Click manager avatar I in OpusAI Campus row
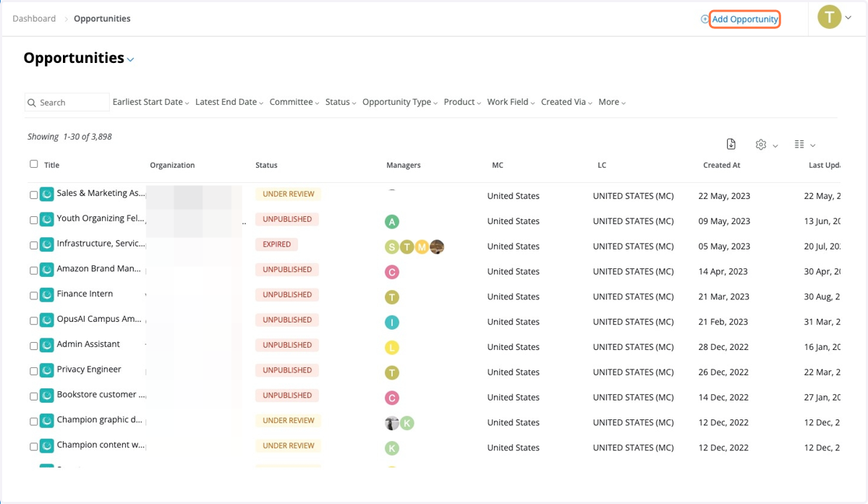 [x=391, y=323]
